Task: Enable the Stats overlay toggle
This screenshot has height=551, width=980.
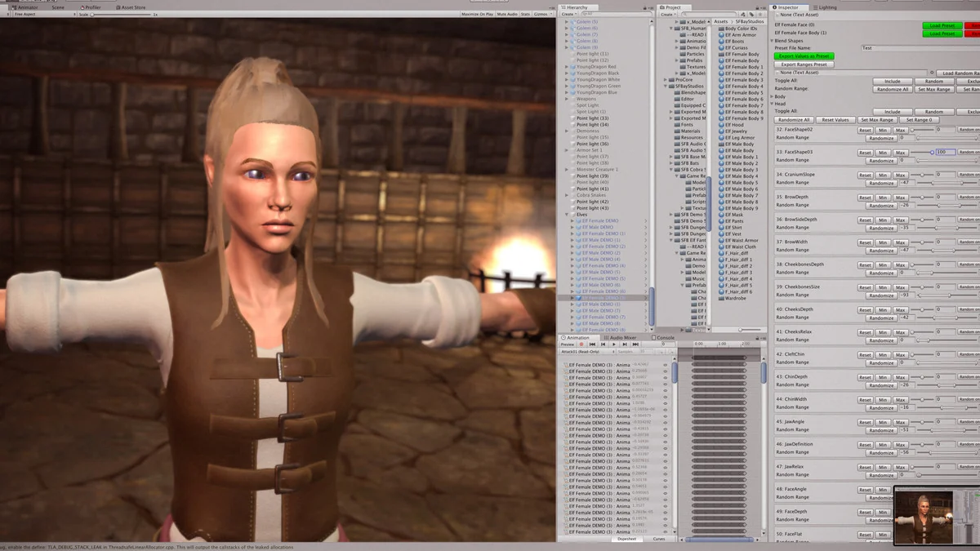Action: click(x=525, y=14)
